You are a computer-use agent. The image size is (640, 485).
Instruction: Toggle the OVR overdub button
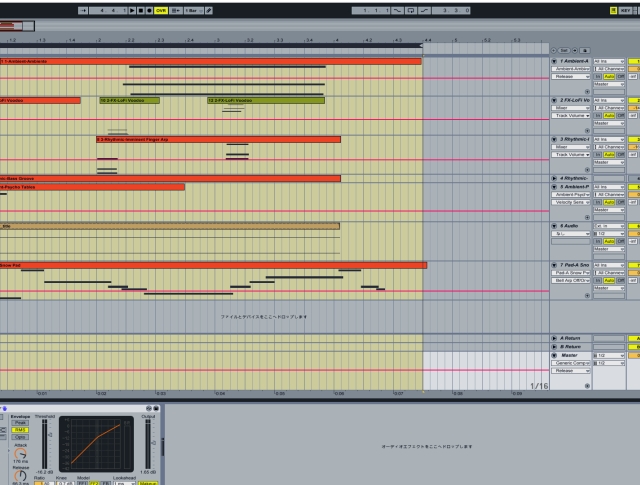point(161,9)
